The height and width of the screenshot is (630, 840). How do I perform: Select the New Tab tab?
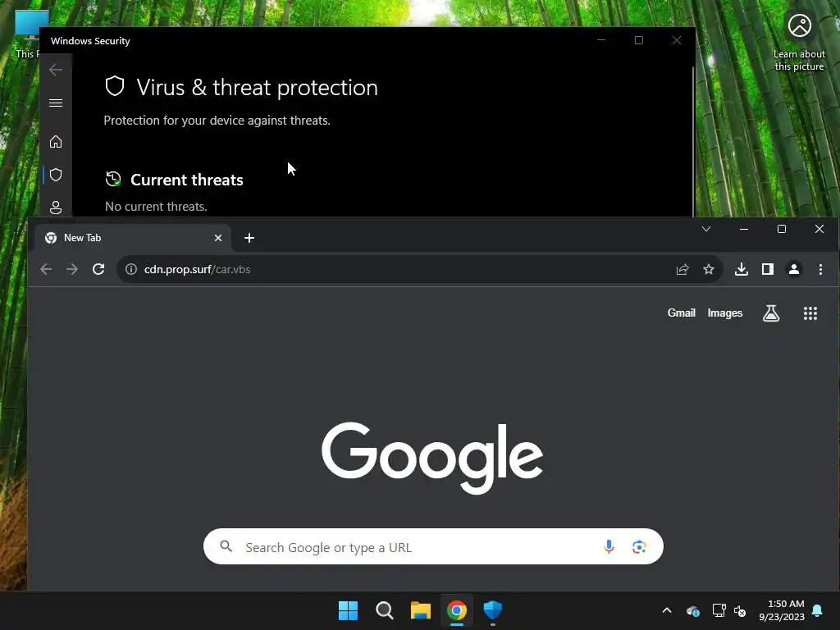(x=133, y=238)
